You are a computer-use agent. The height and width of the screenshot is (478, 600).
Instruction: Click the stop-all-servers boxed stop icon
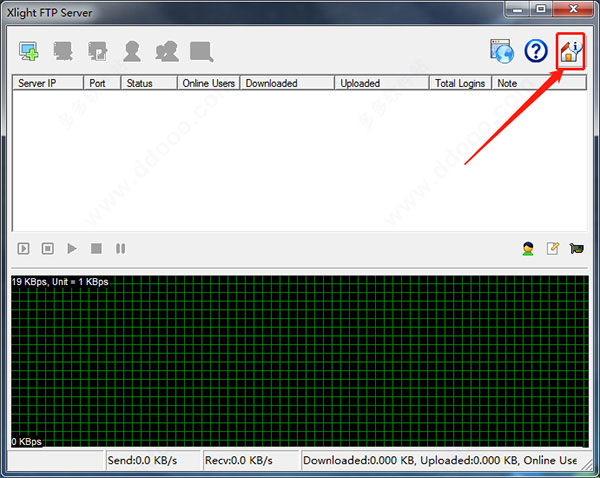(47, 249)
